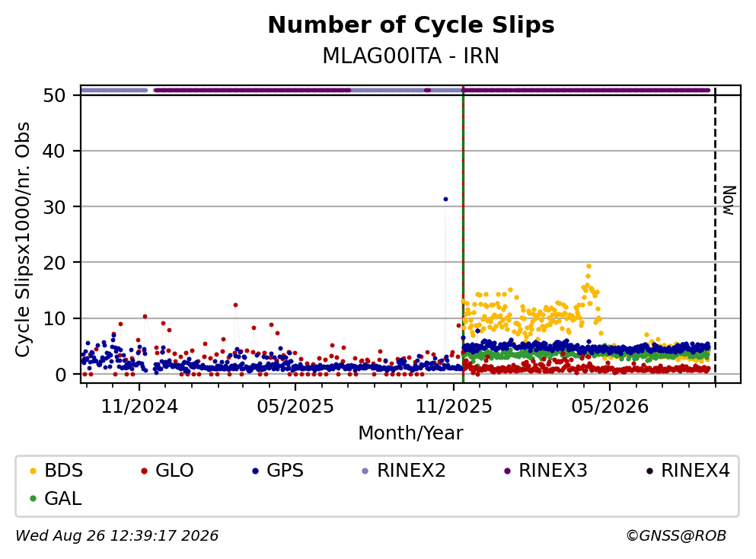
Task: Click the 11/2024 x-axis tick label
Action: point(139,407)
